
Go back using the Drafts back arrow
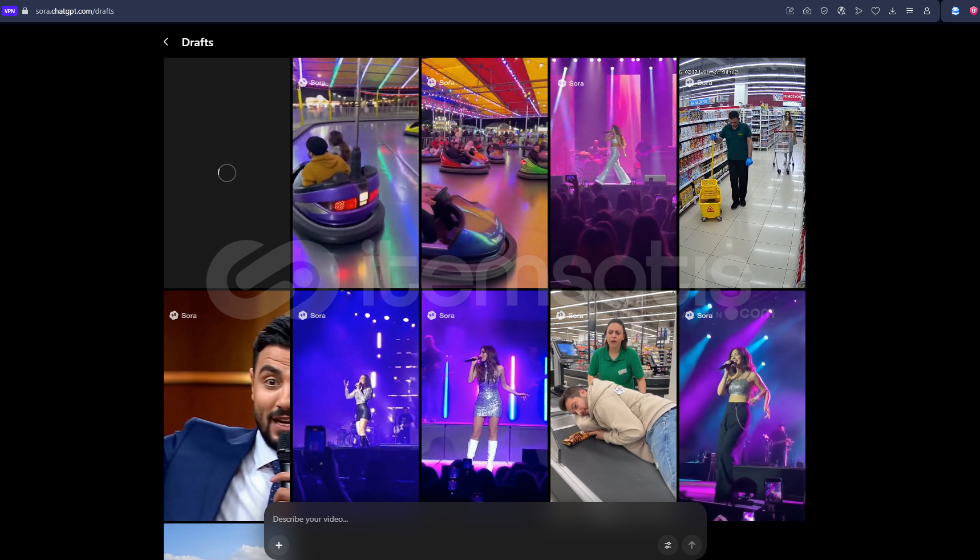(x=166, y=42)
